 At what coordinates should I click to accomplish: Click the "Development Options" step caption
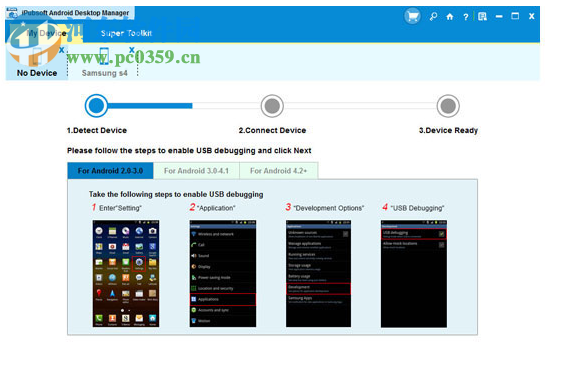[x=328, y=208]
